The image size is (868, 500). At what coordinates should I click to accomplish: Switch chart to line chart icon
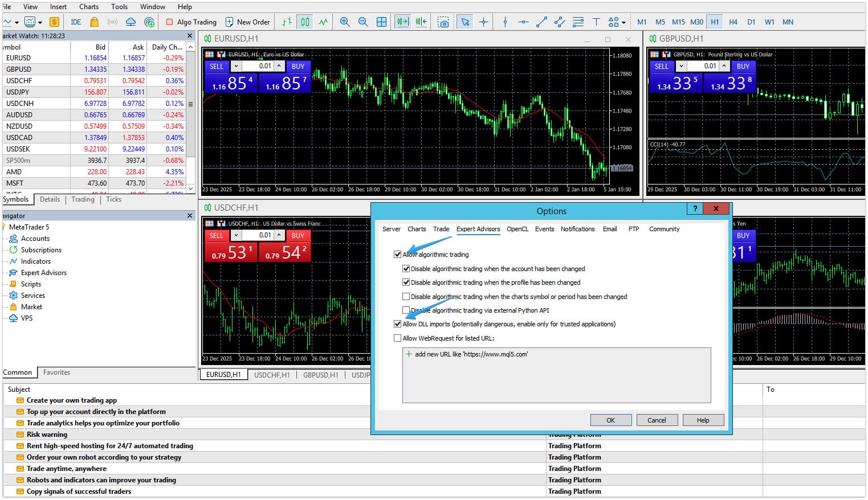pyautogui.click(x=323, y=22)
